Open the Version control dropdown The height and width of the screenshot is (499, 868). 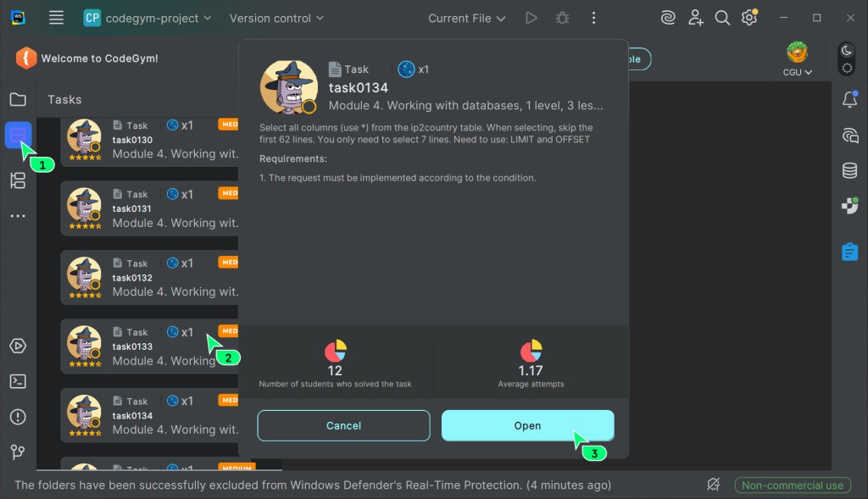tap(276, 18)
